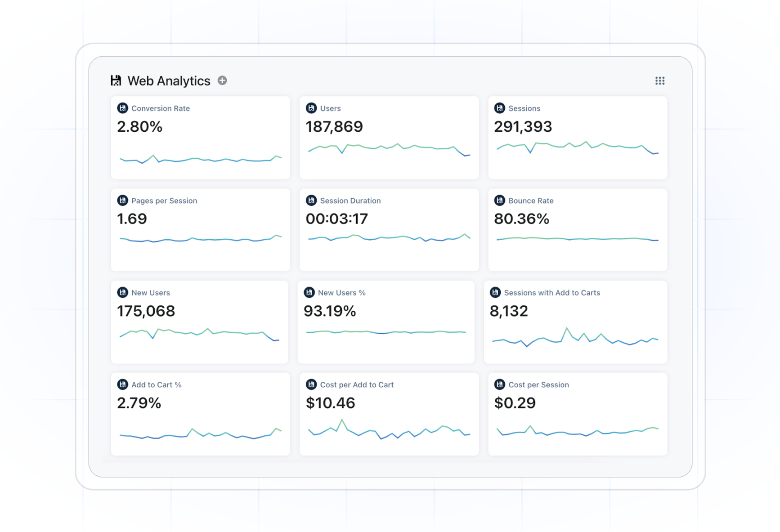The height and width of the screenshot is (532, 780).
Task: Click the Sessions card source icon
Action: [499, 108]
